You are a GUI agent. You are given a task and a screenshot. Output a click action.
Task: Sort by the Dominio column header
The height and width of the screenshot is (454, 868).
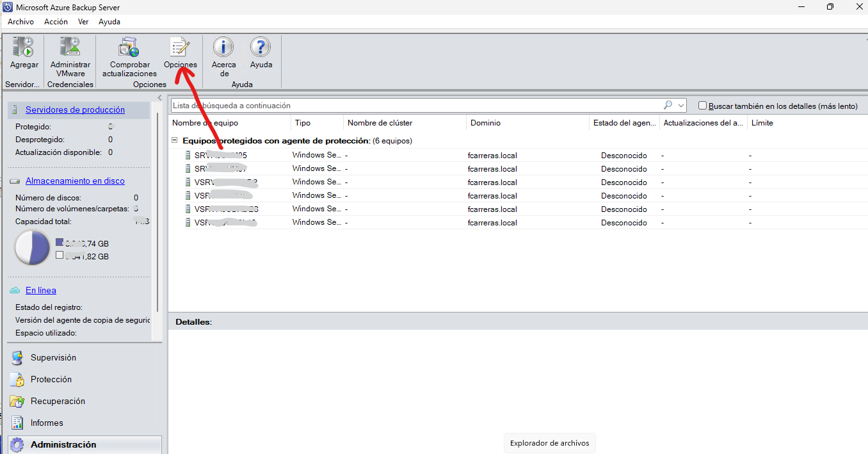pos(528,123)
